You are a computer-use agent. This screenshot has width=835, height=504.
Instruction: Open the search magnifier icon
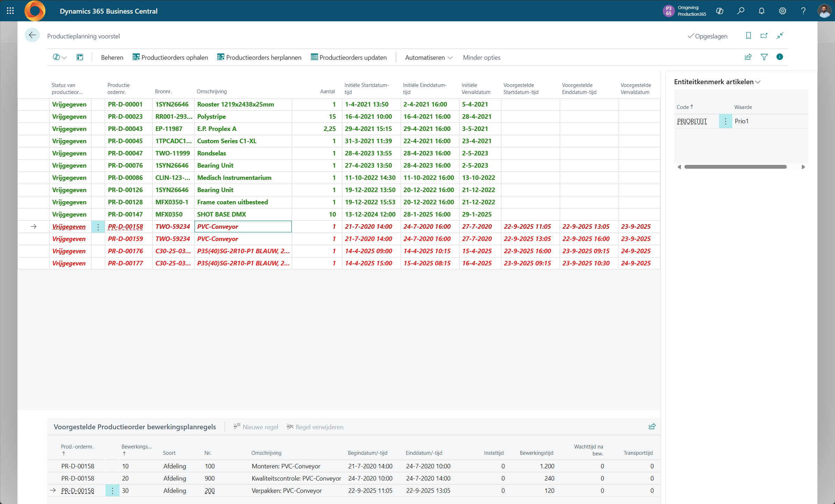click(x=740, y=11)
